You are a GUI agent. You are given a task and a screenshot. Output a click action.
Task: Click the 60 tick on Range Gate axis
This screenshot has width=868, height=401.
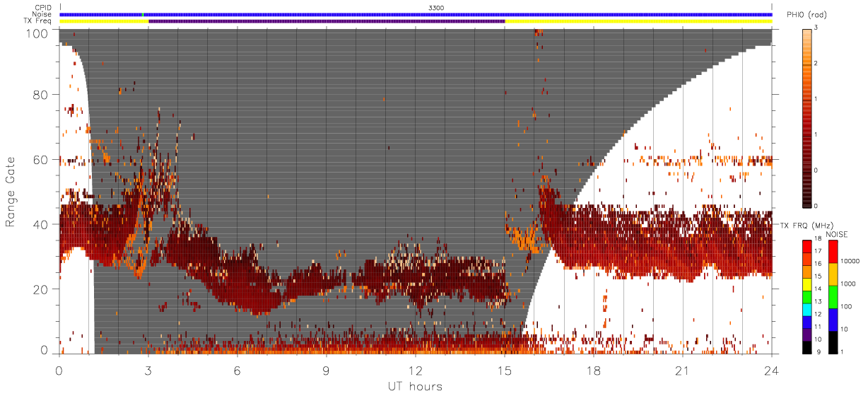41,160
